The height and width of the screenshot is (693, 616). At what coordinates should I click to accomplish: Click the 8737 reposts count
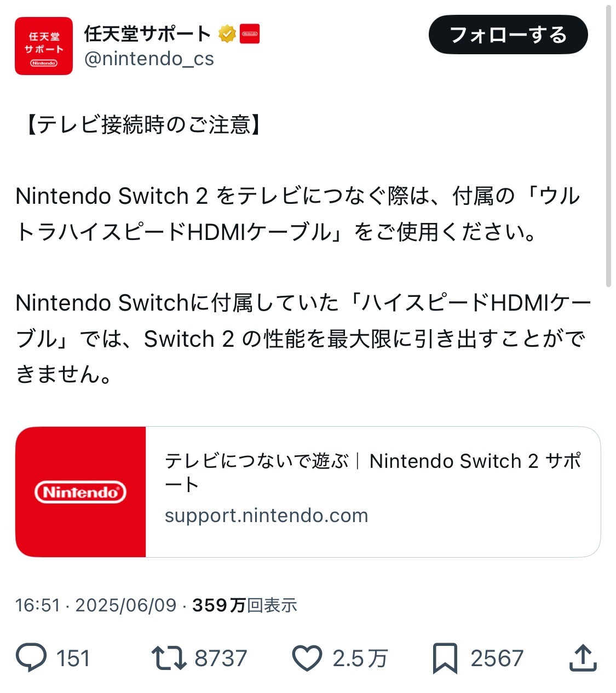click(x=221, y=658)
